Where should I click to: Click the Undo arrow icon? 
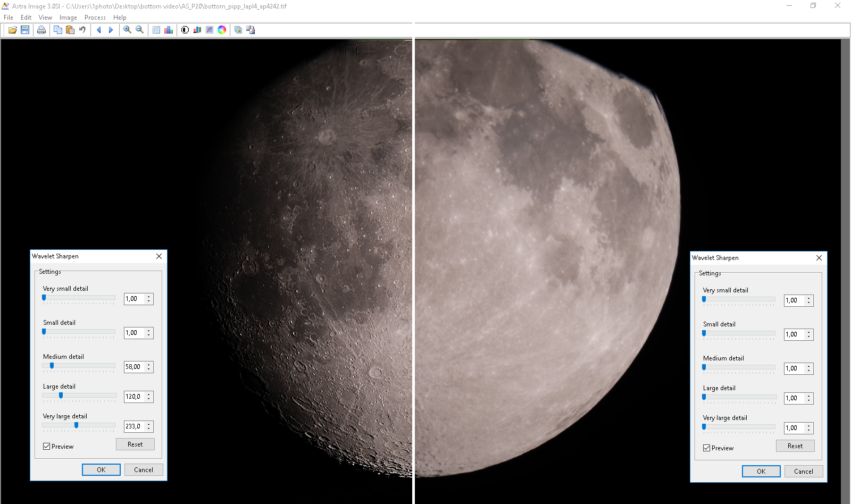(82, 30)
